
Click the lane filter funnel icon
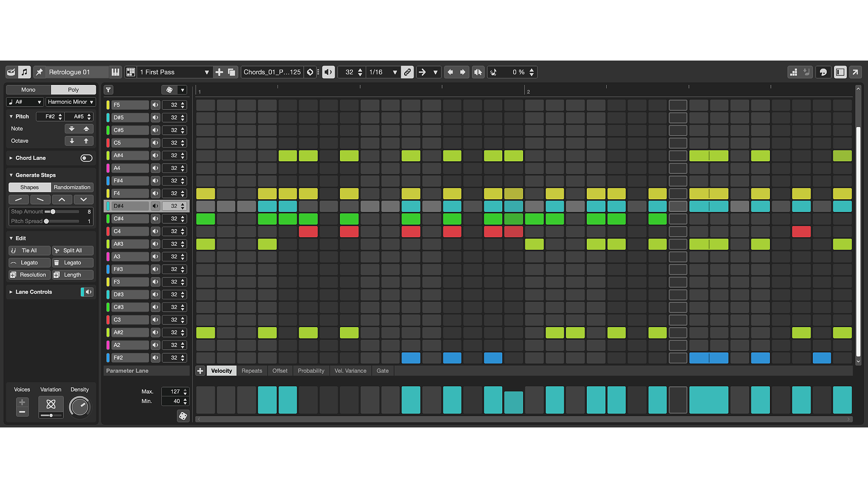pyautogui.click(x=108, y=90)
